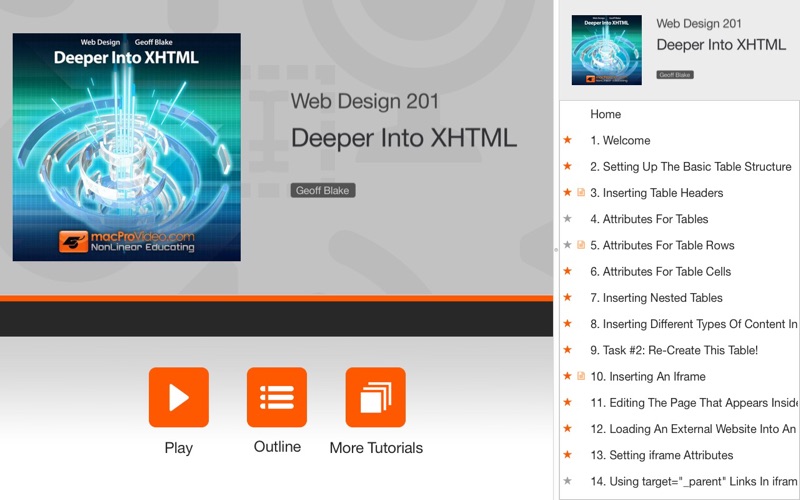Toggle star beside 13. Setting iframe Attributes
The image size is (800, 500).
coord(567,455)
